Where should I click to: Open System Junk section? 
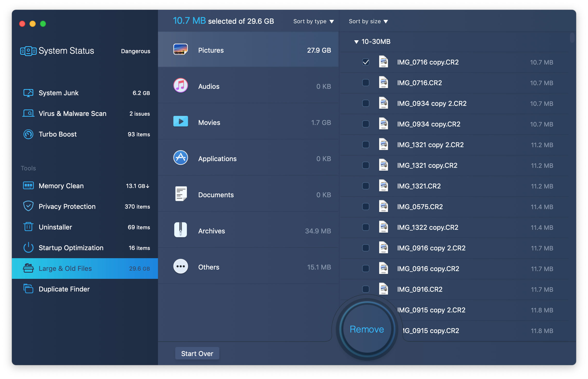pos(85,93)
